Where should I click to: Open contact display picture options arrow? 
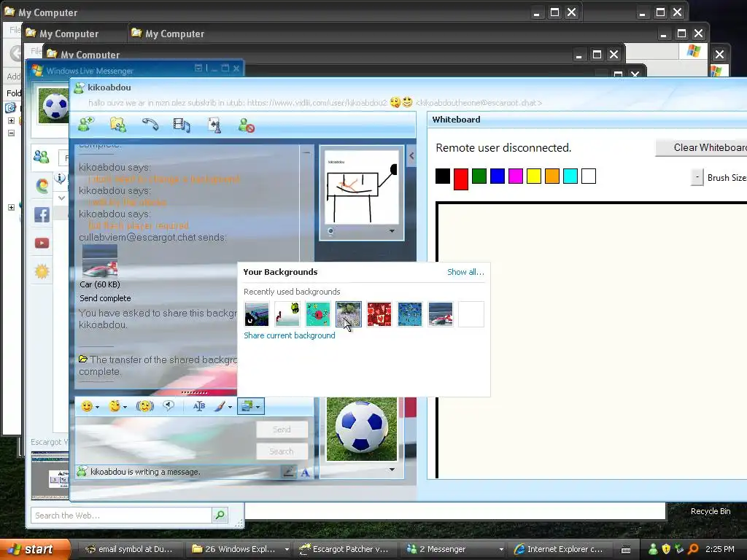[x=392, y=231]
